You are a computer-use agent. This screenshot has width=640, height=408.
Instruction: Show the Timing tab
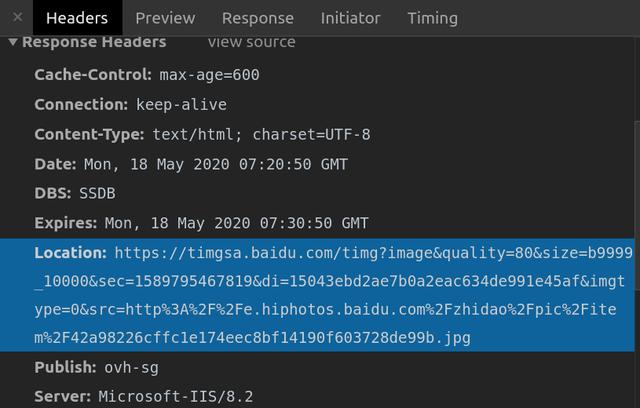tap(432, 18)
